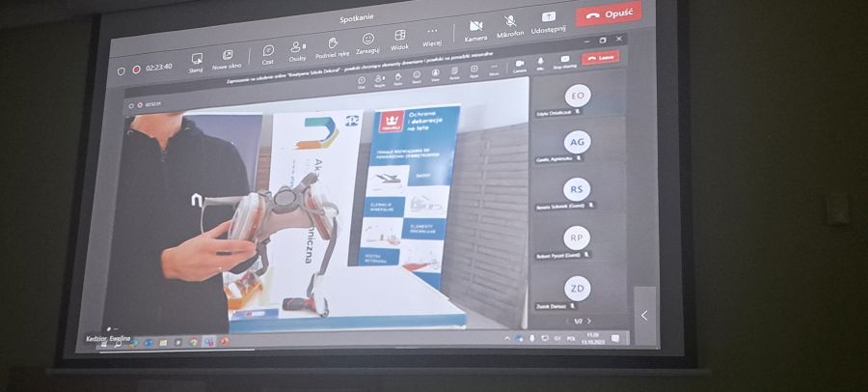Leave the meeting with Opuść
This screenshot has width=868, height=392.
pos(609,14)
